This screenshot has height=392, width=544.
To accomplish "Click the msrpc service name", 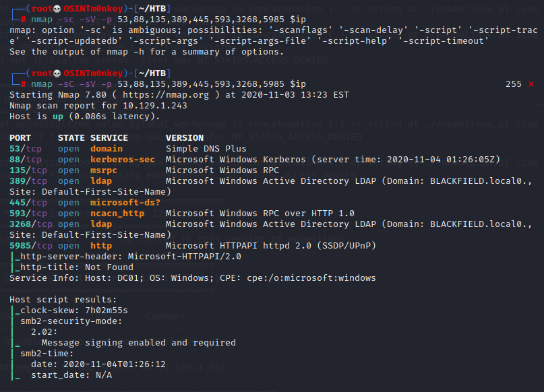I will click(104, 170).
